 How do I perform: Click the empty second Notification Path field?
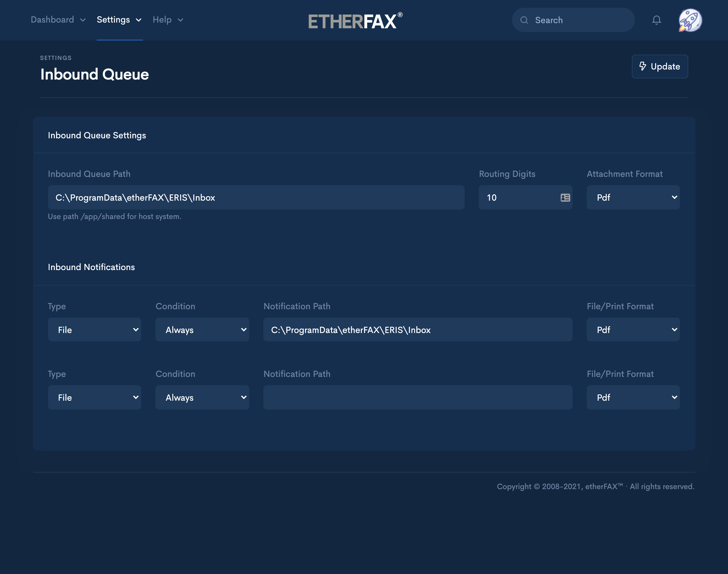click(x=418, y=398)
